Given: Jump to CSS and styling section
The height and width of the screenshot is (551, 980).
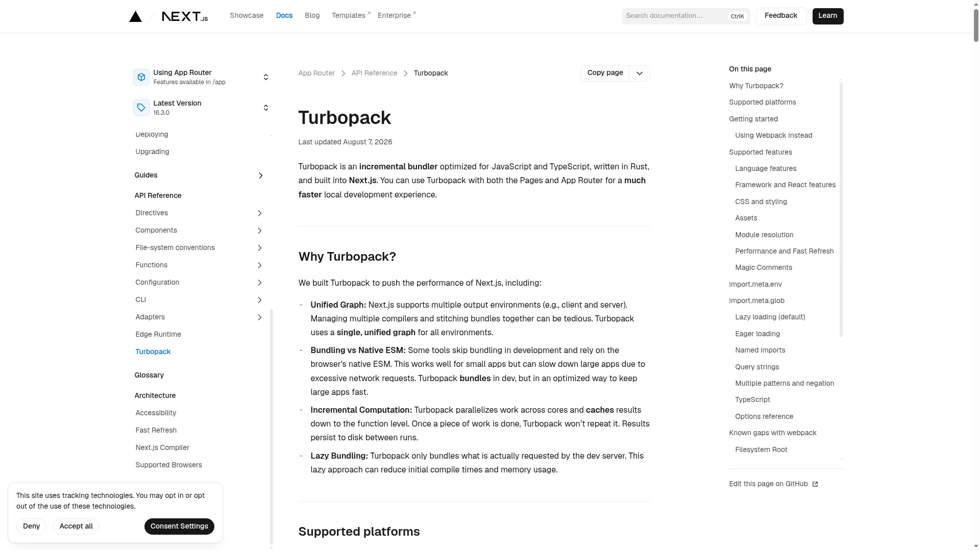Looking at the screenshot, I should click(761, 202).
